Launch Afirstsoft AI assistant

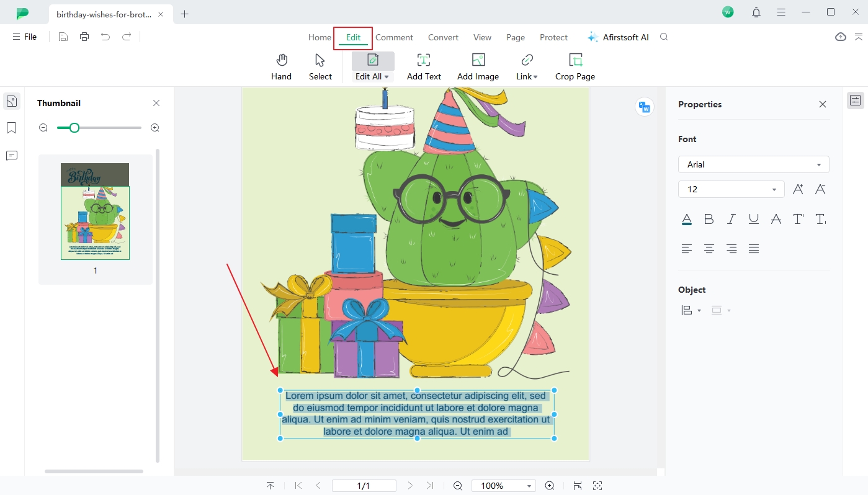618,37
